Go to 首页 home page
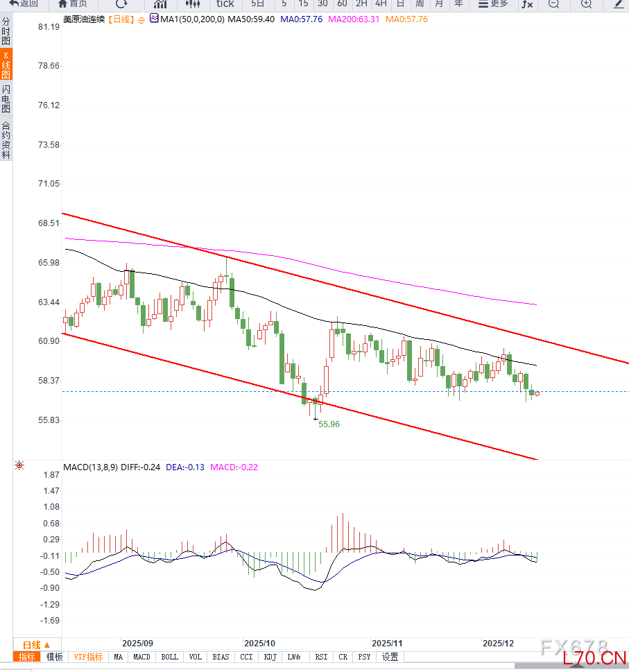 tap(73, 3)
